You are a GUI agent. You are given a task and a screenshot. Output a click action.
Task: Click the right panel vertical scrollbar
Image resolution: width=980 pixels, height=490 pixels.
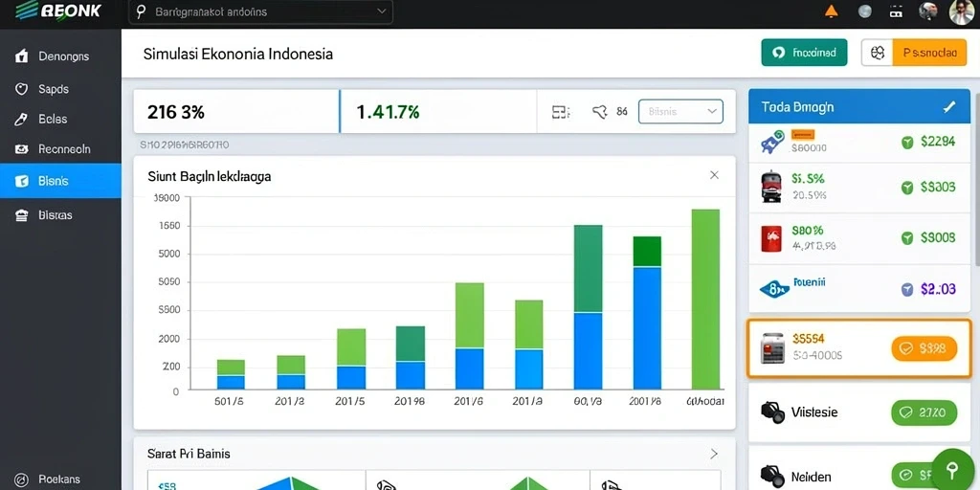(977, 181)
